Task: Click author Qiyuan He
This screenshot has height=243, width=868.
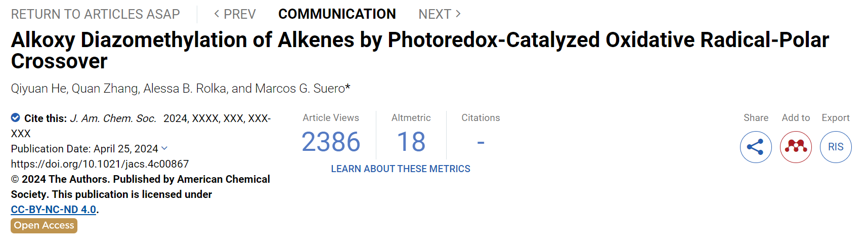Action: coord(39,89)
